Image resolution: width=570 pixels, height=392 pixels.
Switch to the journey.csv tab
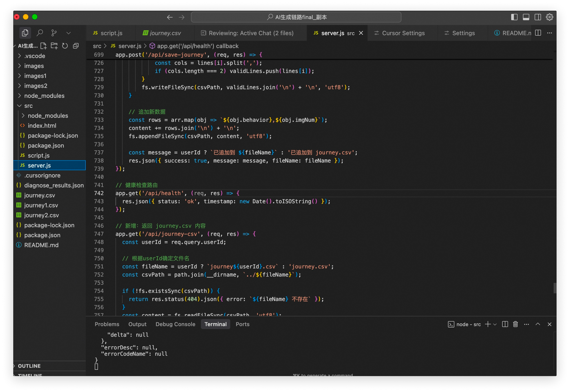[165, 33]
